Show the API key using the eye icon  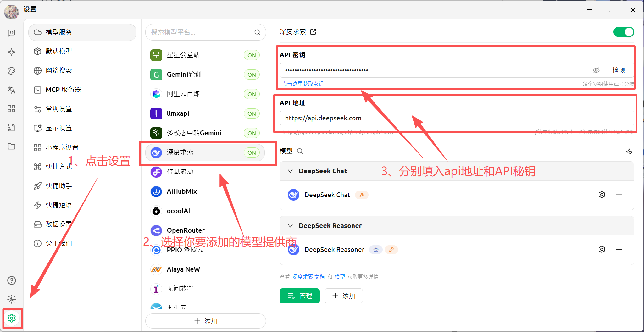596,70
